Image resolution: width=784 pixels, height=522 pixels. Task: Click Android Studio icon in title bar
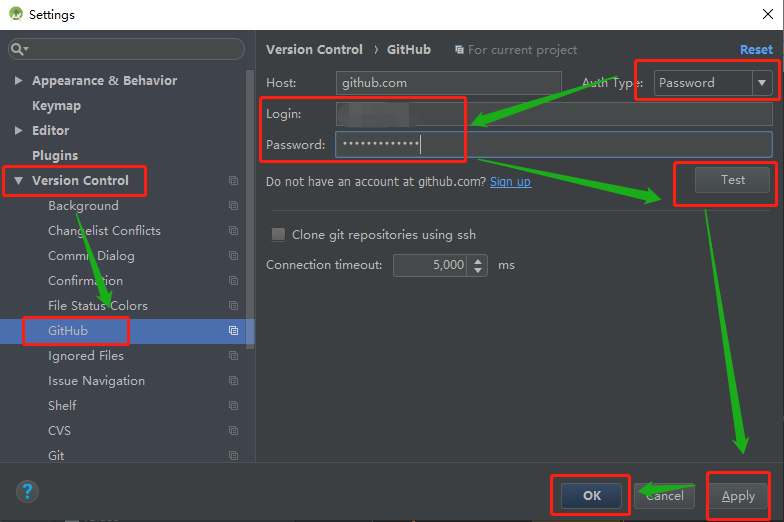point(16,14)
